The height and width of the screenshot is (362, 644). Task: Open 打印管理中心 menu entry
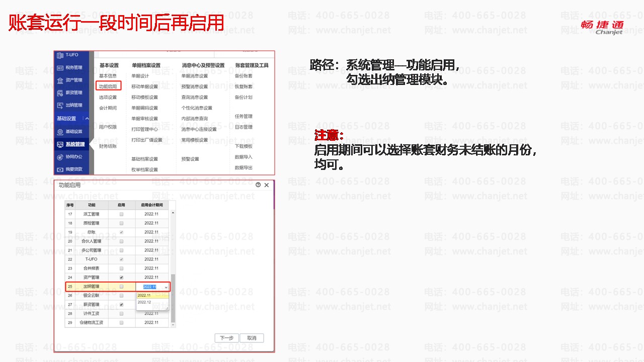pyautogui.click(x=144, y=129)
